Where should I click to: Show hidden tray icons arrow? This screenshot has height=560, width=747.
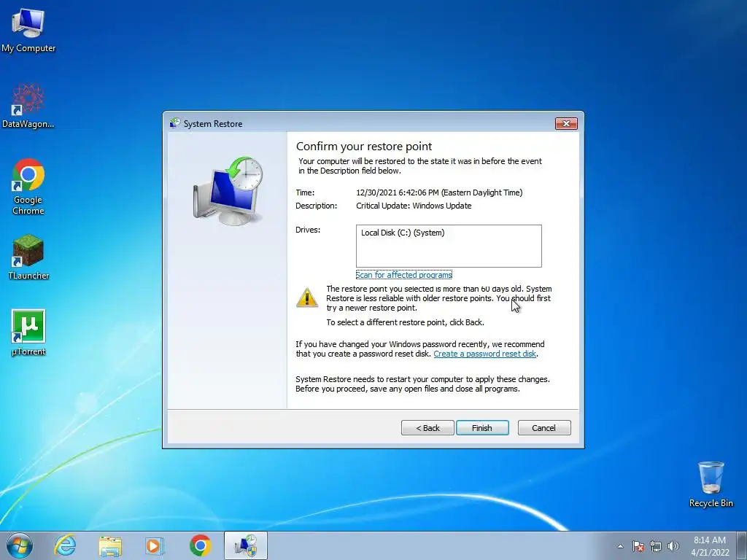click(620, 546)
